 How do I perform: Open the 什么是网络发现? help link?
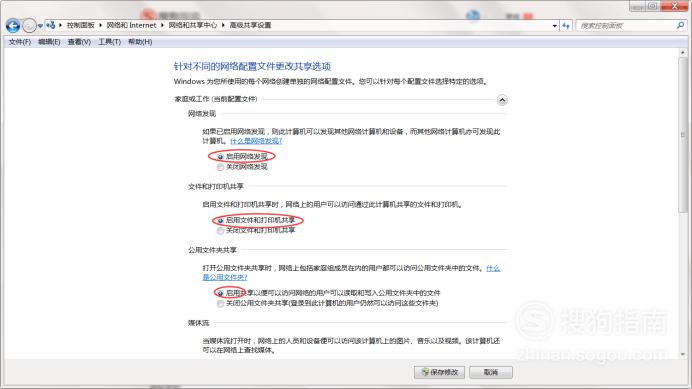point(256,141)
